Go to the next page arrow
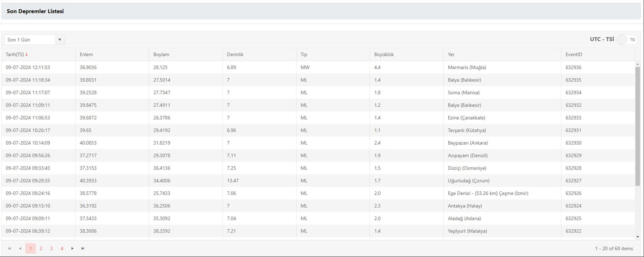This screenshot has height=257, width=644. click(72, 248)
